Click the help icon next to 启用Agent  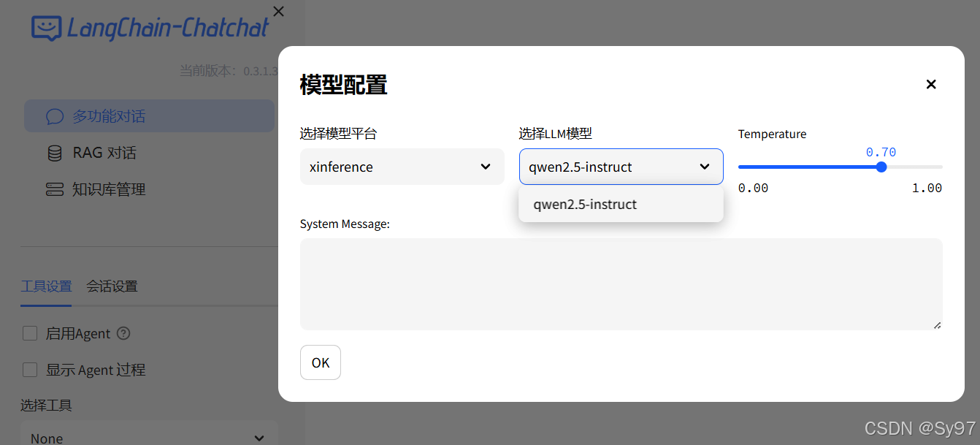[x=123, y=333]
